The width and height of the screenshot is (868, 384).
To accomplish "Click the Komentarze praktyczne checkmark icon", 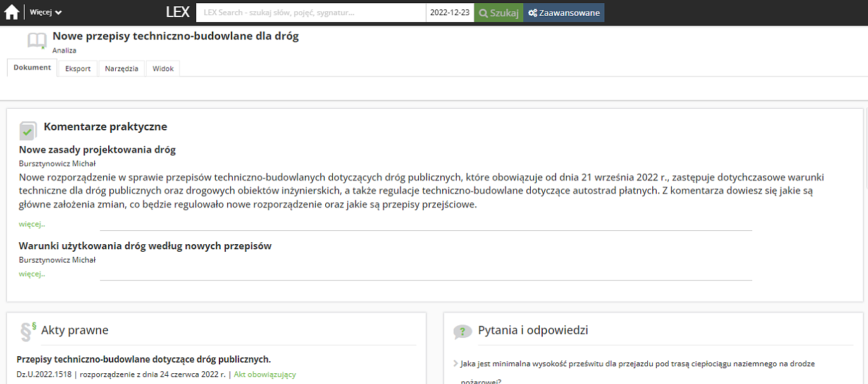I will [x=28, y=130].
